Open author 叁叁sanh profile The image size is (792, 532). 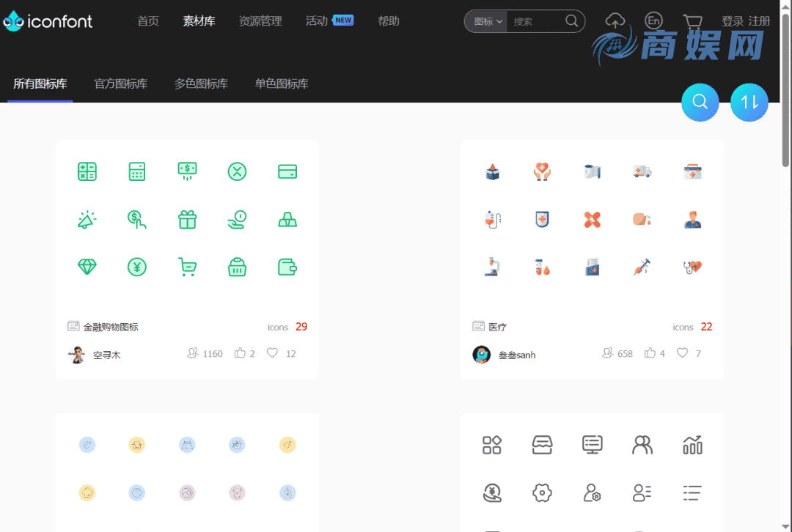tap(517, 355)
